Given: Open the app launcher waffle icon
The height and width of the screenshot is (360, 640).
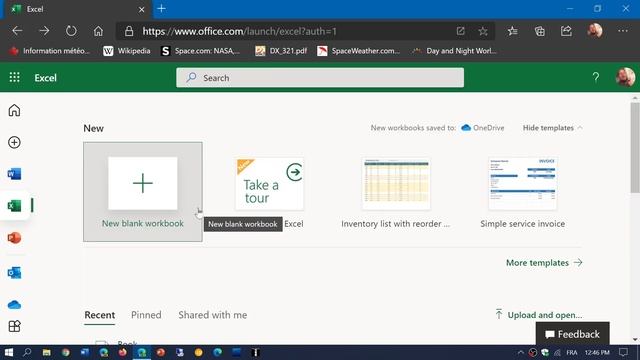Looking at the screenshot, I should 14,77.
